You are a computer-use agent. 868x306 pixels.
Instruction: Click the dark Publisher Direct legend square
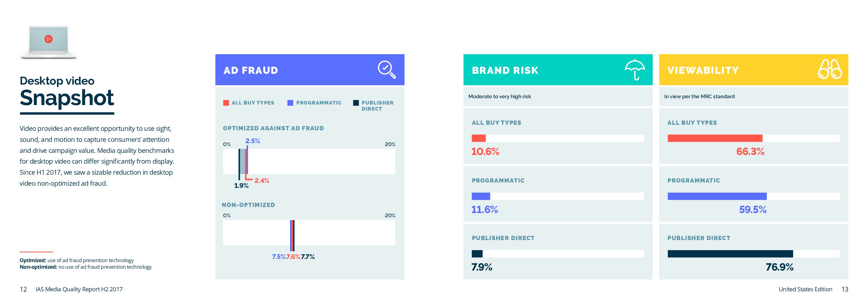[x=356, y=103]
